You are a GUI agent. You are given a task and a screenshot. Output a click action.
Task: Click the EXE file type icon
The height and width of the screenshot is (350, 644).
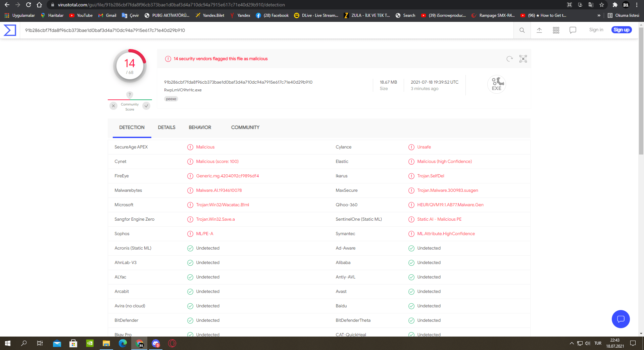tap(497, 84)
